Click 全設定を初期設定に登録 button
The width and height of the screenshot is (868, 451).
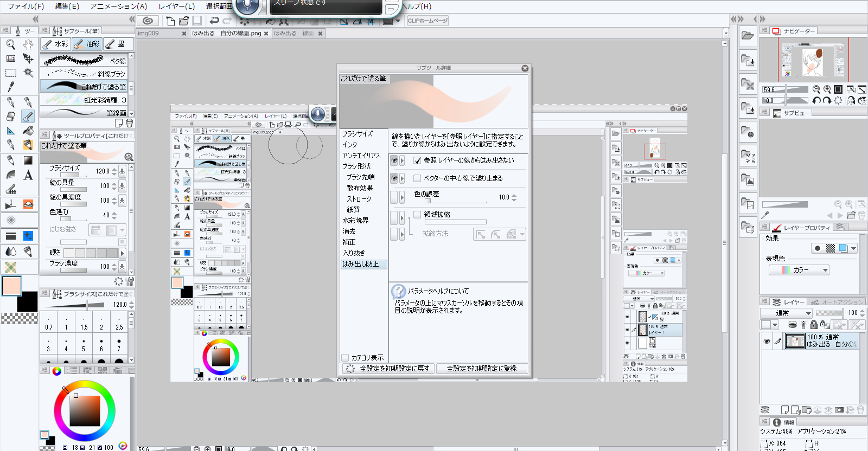[x=482, y=369]
